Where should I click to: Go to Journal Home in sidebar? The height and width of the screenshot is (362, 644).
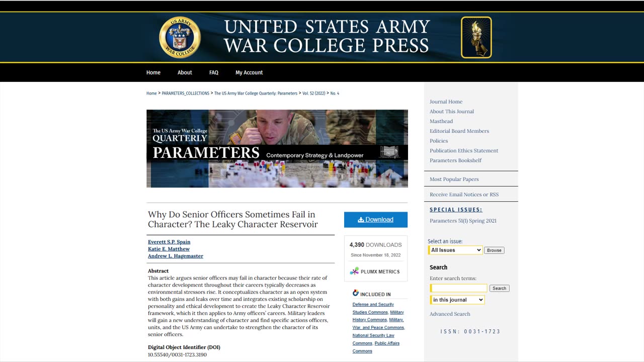coord(446,102)
